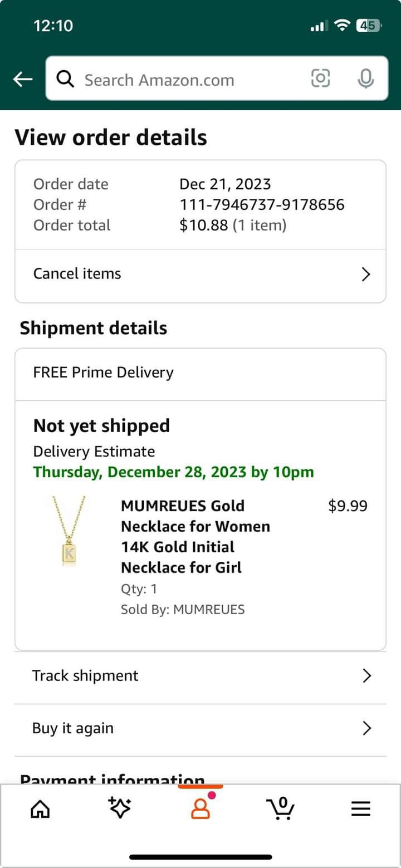Tap the magnifier search icon
401x868 pixels.
[x=66, y=79]
